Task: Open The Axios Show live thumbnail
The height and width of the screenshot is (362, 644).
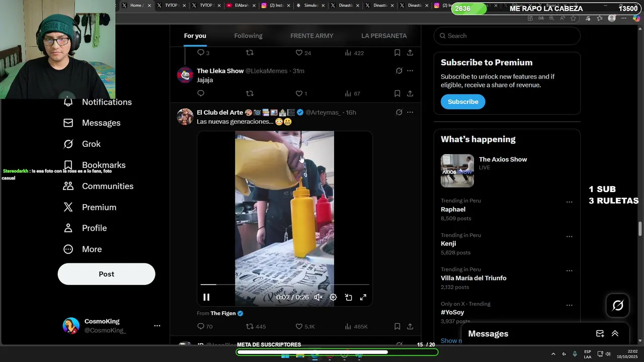Action: (x=457, y=171)
